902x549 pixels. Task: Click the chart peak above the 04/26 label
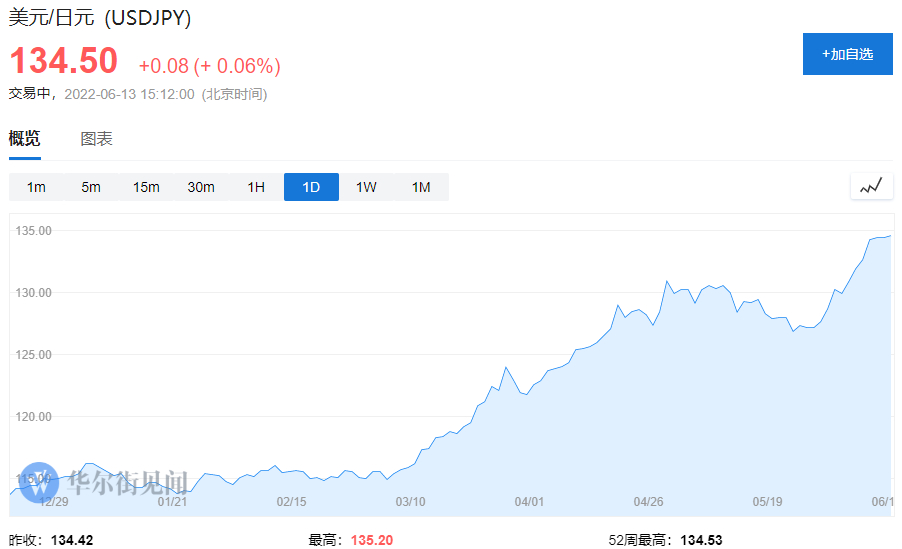667,281
